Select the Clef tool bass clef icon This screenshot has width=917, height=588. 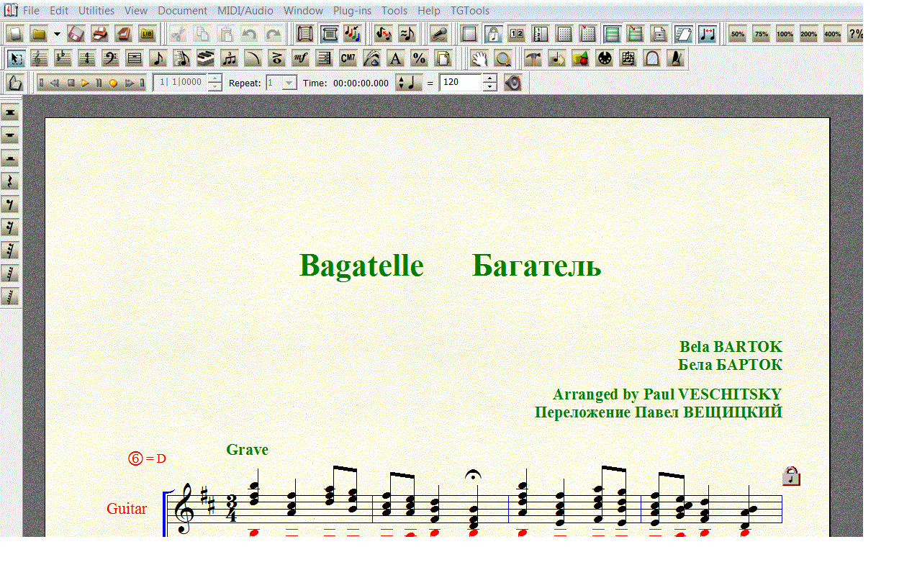coord(111,58)
